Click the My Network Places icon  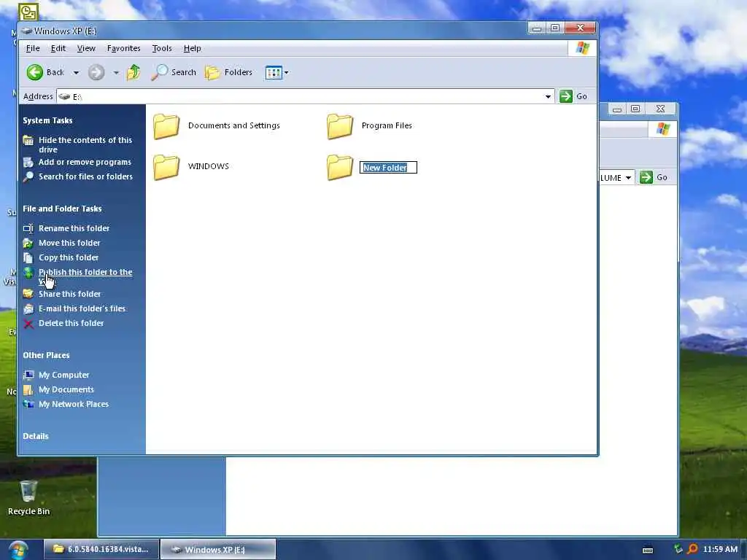[x=28, y=404]
